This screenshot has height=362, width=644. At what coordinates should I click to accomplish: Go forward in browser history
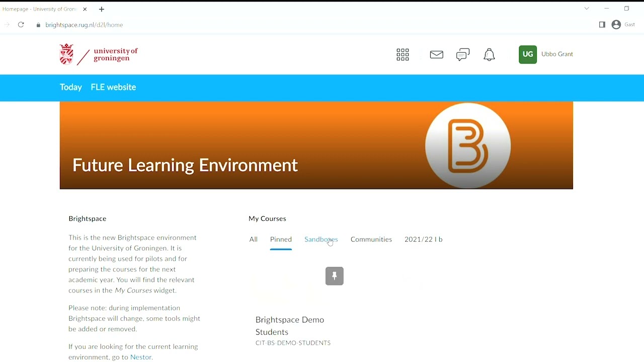(x=7, y=25)
